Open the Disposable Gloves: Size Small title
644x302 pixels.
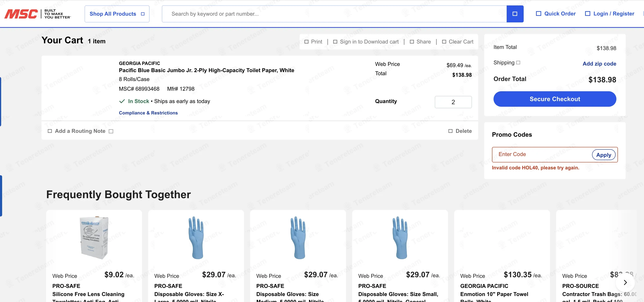pyautogui.click(x=398, y=297)
